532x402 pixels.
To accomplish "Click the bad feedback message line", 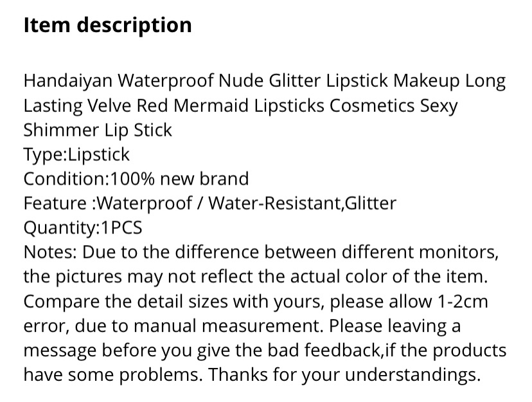I will pos(265,351).
